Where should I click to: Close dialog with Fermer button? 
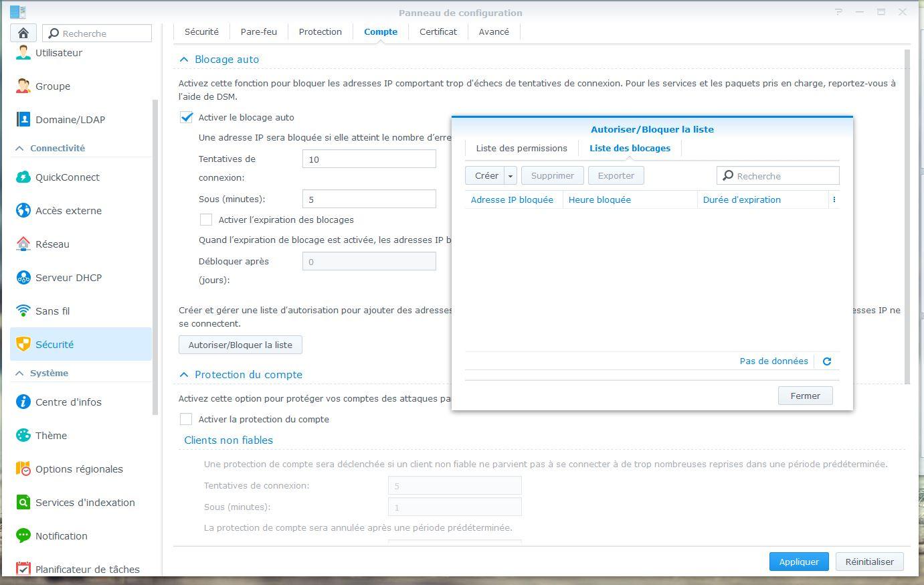pyautogui.click(x=805, y=396)
